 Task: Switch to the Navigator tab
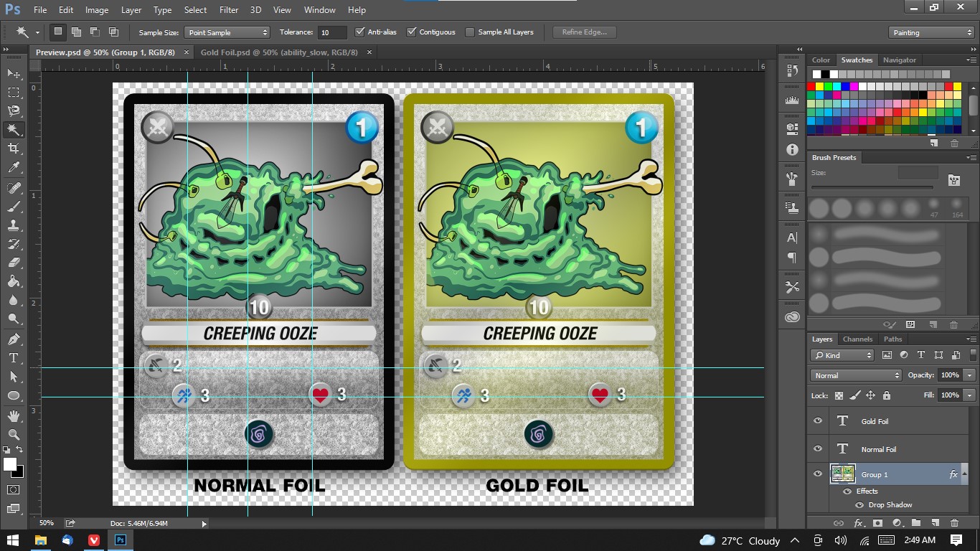(900, 60)
